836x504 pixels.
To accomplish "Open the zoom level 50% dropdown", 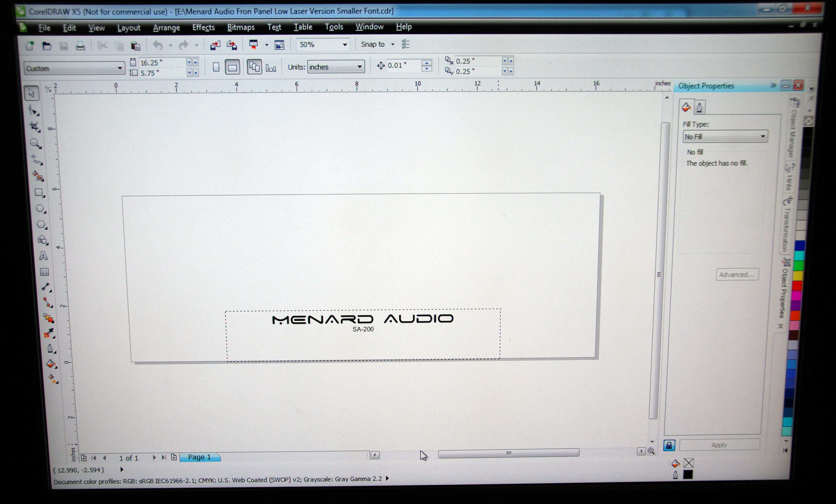I will 345,45.
